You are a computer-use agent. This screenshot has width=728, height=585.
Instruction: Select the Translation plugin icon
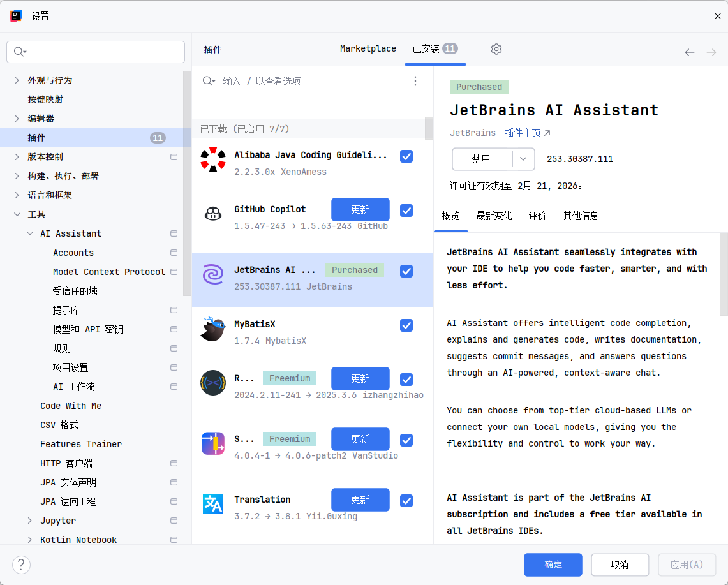coord(212,504)
